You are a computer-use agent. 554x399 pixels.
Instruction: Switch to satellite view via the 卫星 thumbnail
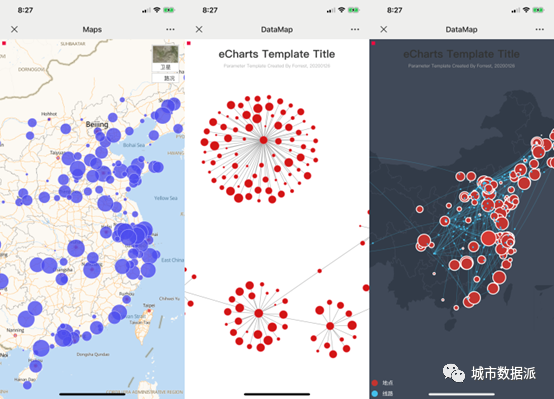(165, 58)
